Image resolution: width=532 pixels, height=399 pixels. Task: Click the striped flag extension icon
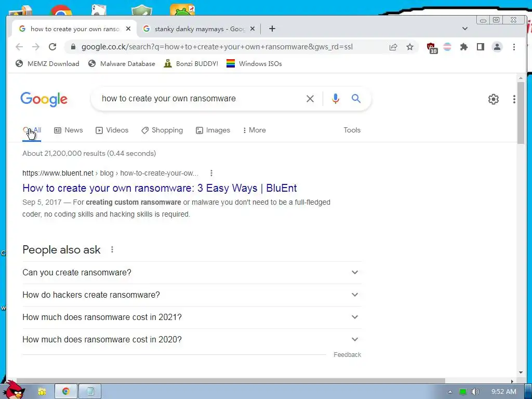pyautogui.click(x=447, y=47)
